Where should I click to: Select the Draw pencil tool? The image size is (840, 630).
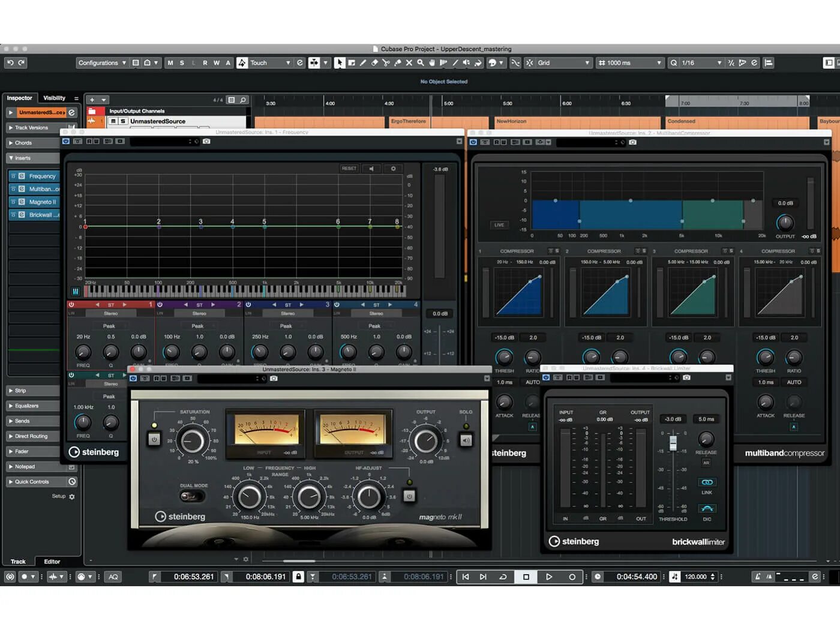click(363, 62)
